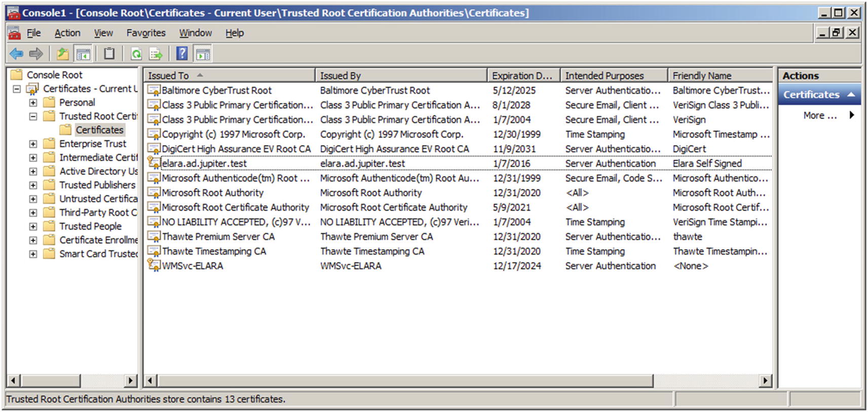Open the Window menu
Image resolution: width=868 pixels, height=412 pixels.
pyautogui.click(x=195, y=33)
